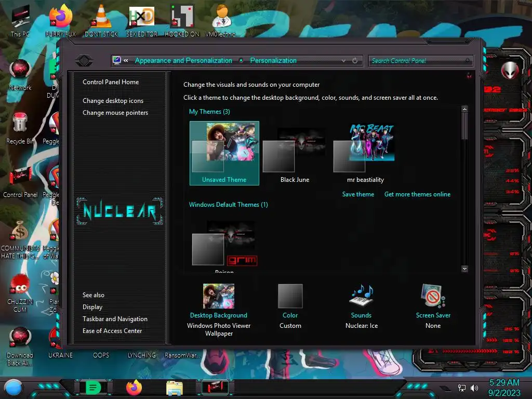Open File Explorer from the taskbar
The image size is (532, 399).
click(175, 388)
